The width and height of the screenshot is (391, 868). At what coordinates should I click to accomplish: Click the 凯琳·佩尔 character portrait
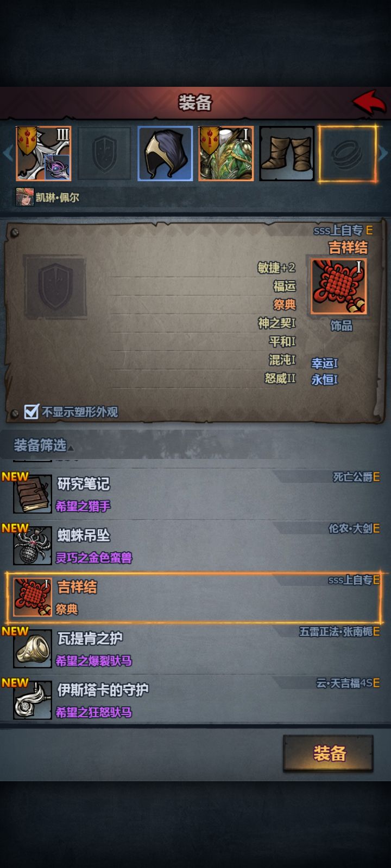[24, 197]
